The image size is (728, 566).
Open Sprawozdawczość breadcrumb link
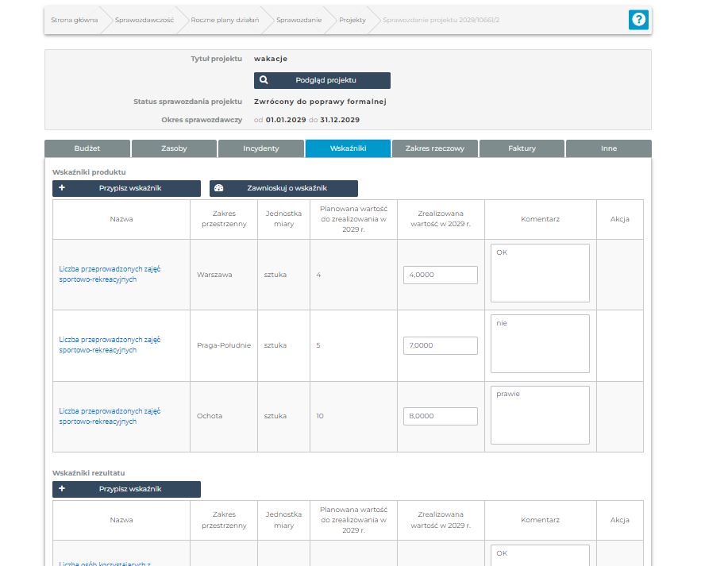click(144, 20)
